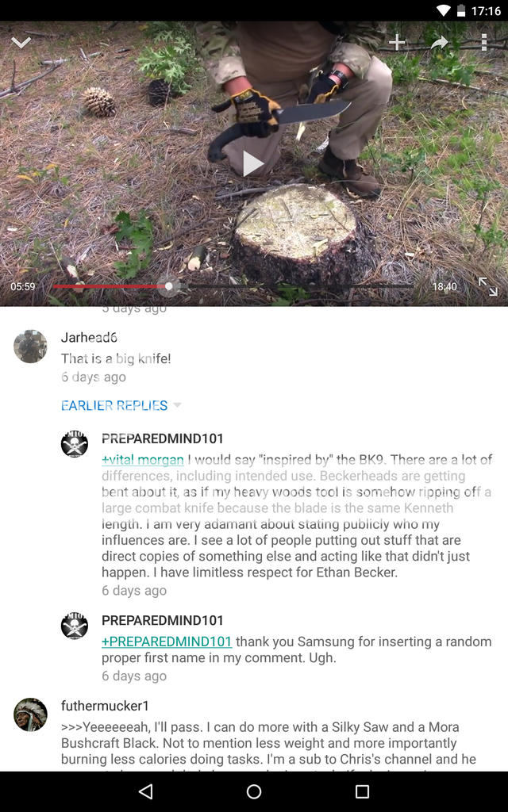Open PREPAREDMIND101 skull avatar on first reply
Screen dimensions: 508x812
pos(75,444)
